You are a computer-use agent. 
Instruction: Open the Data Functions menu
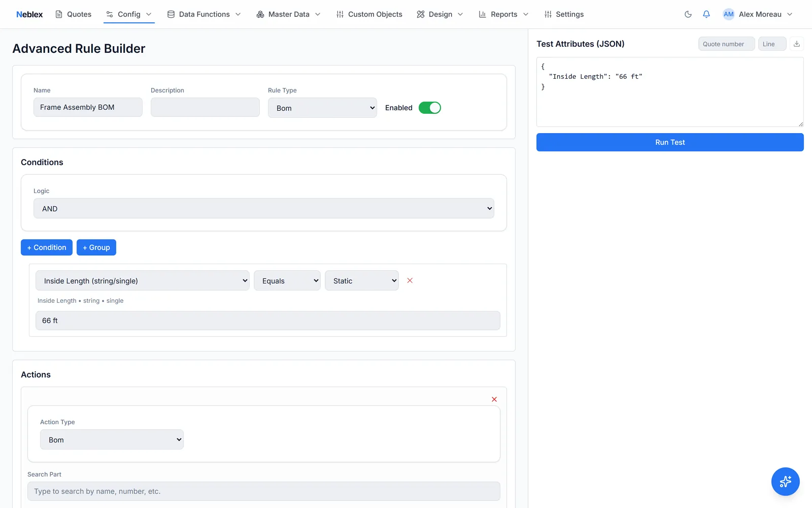204,14
